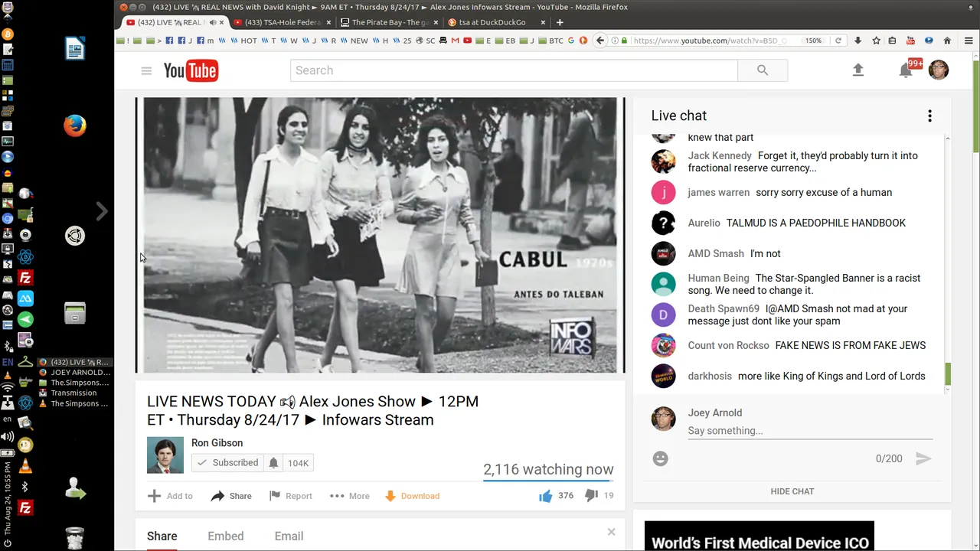Viewport: 980px width, 551px height.
Task: Go to Firefox home page icon
Action: click(x=947, y=41)
